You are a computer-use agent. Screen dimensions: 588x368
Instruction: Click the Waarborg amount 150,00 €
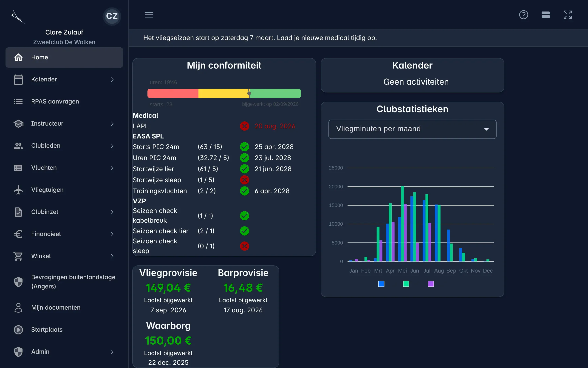(168, 341)
